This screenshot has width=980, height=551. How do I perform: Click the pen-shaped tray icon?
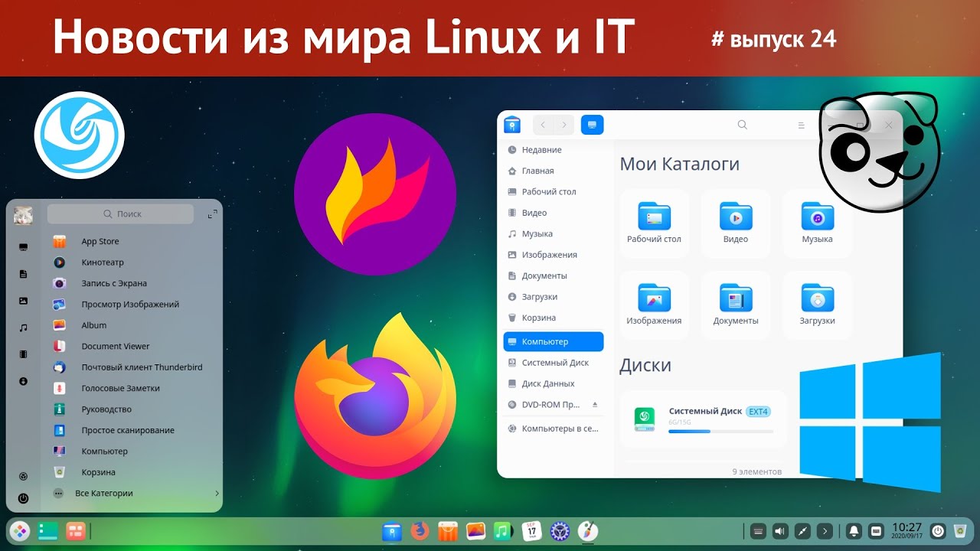[802, 531]
